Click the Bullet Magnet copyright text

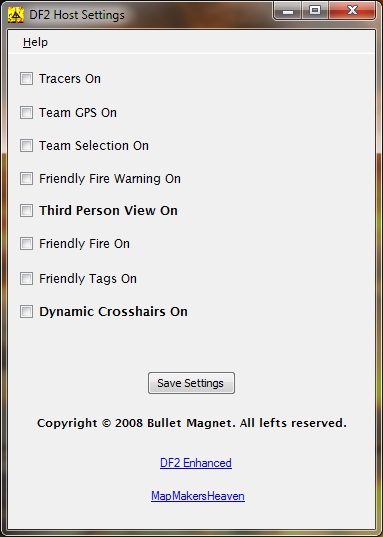click(192, 423)
